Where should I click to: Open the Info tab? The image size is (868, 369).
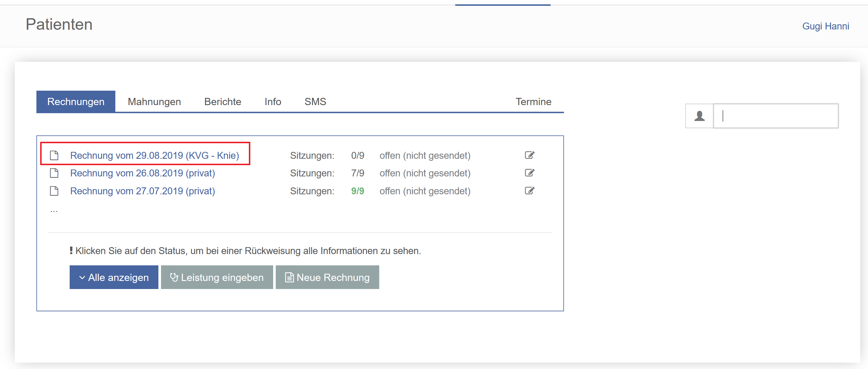pos(273,101)
